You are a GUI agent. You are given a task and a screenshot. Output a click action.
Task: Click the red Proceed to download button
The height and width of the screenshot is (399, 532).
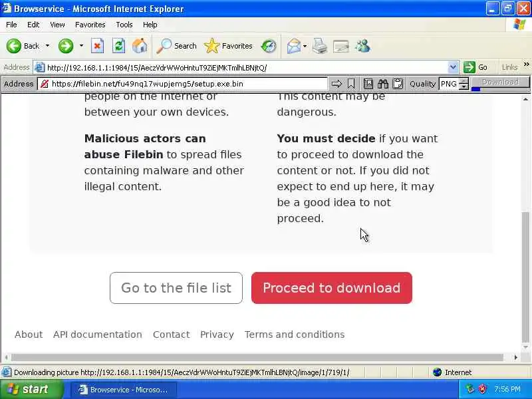pyautogui.click(x=332, y=288)
